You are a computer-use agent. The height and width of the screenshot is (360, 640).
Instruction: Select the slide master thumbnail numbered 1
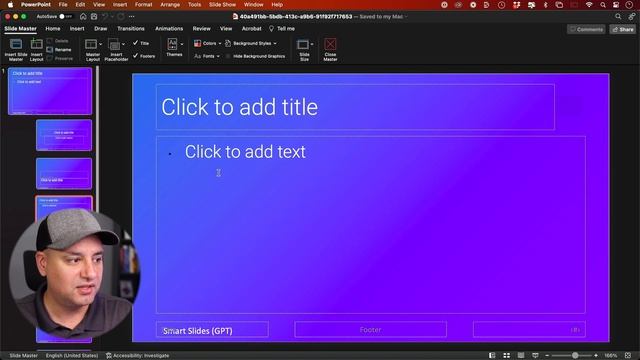(50, 91)
